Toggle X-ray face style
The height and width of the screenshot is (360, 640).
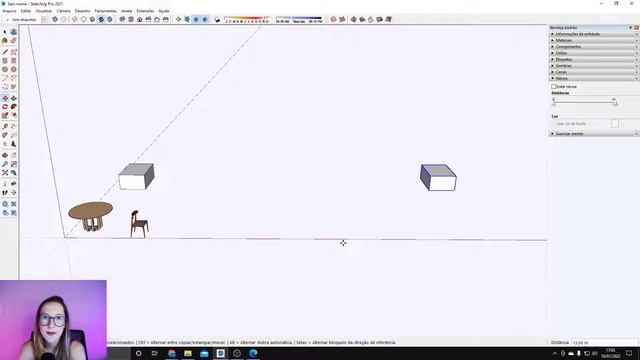tap(55, 19)
